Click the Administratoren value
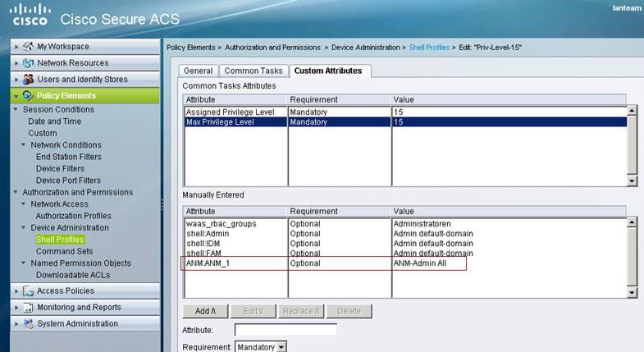Viewport: 644px width, 352px height. 422,224
